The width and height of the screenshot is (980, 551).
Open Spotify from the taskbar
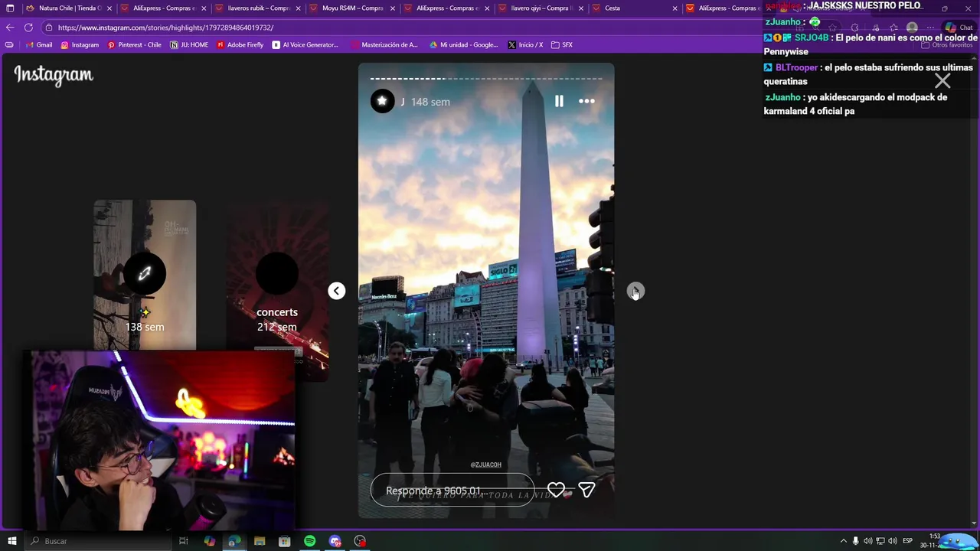tap(309, 541)
